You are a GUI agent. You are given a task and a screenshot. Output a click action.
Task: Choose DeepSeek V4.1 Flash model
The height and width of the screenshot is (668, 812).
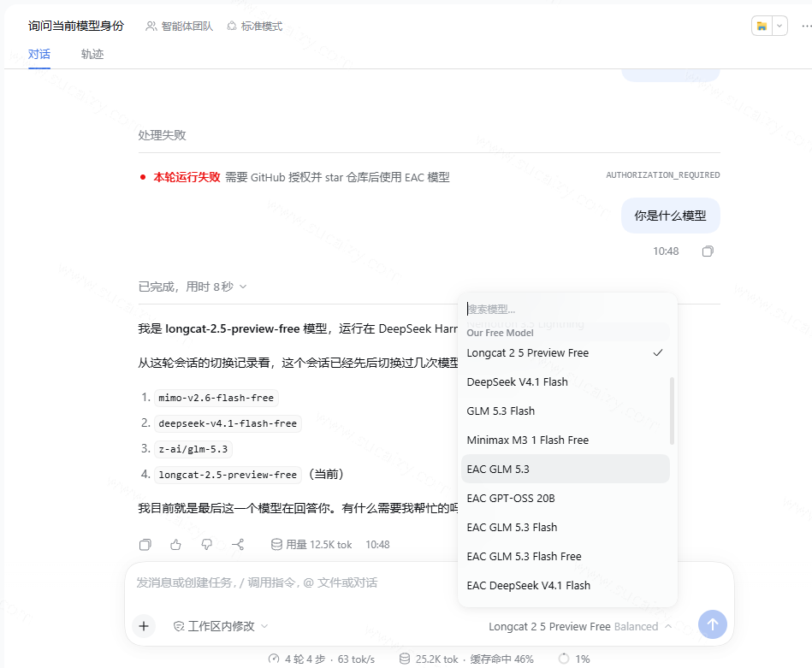pos(565,381)
